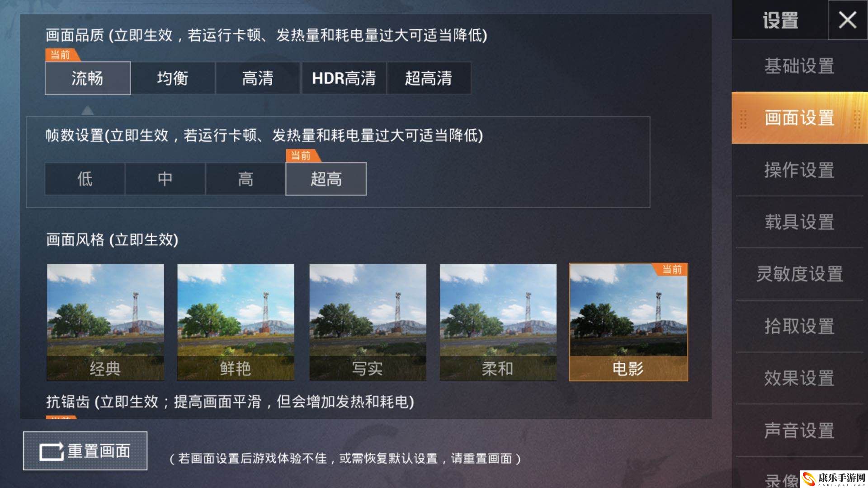Choose 高 frame rate setting
The image size is (868, 488).
(x=245, y=179)
